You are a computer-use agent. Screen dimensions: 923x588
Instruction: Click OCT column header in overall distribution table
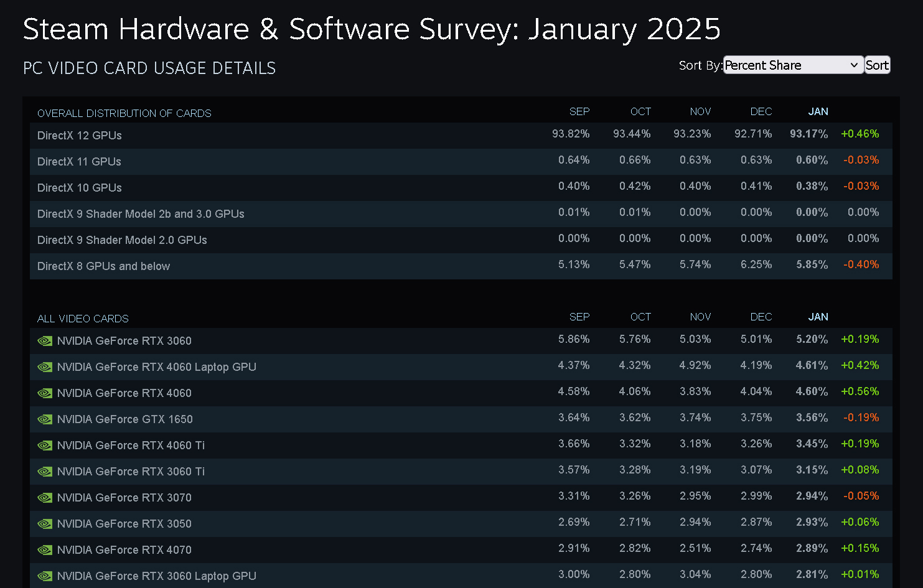pos(640,111)
